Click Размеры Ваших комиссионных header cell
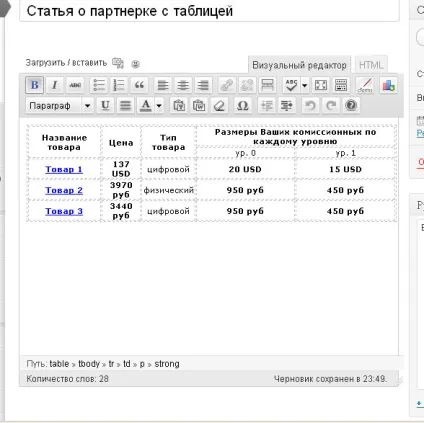424x423 pixels. pyautogui.click(x=296, y=137)
